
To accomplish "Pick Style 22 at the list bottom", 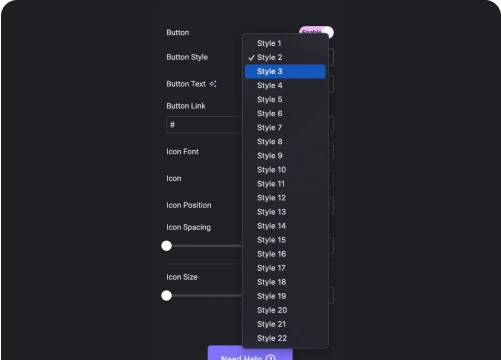I will click(x=285, y=338).
